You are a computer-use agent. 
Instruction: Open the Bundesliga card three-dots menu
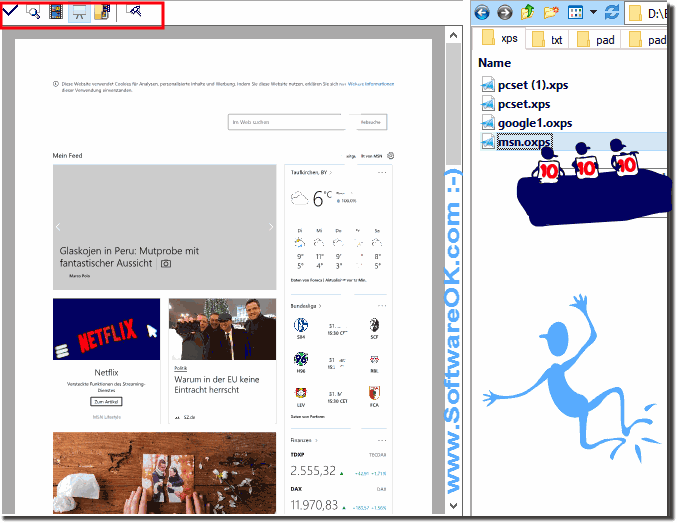point(382,306)
